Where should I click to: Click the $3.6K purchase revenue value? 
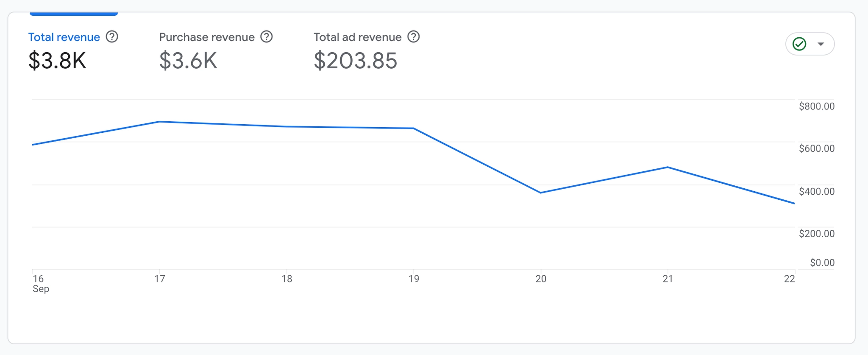pyautogui.click(x=188, y=60)
